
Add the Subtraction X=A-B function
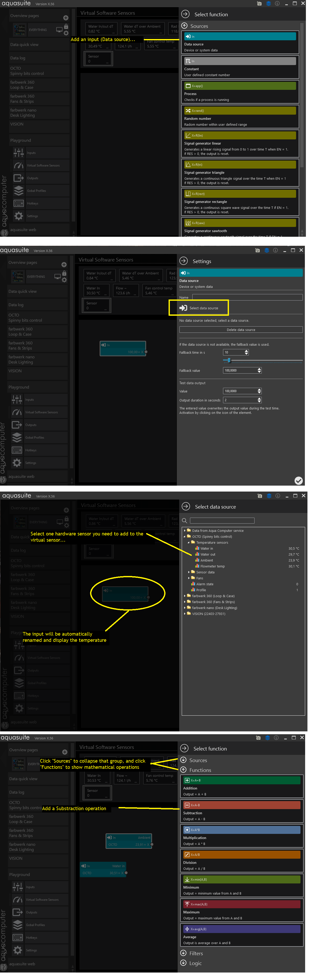(x=242, y=811)
